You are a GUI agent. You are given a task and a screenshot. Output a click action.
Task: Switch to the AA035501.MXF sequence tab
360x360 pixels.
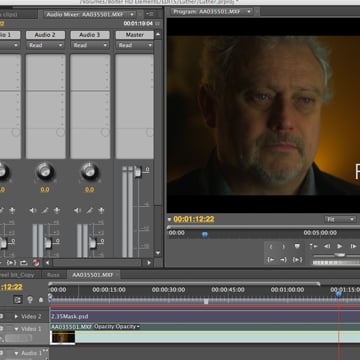pos(92,275)
